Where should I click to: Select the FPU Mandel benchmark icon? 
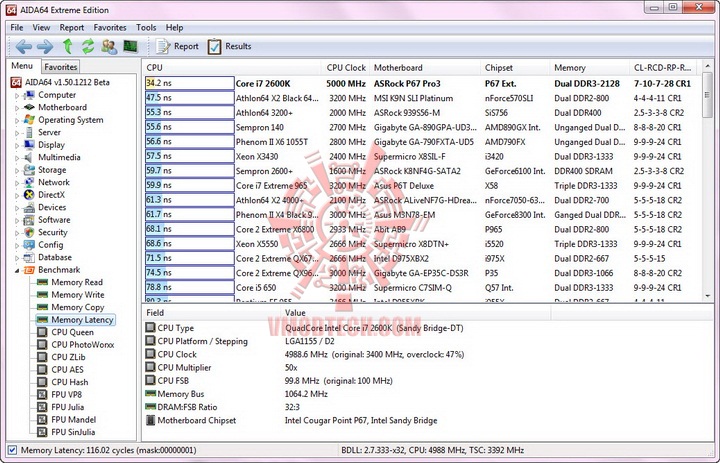coord(42,419)
